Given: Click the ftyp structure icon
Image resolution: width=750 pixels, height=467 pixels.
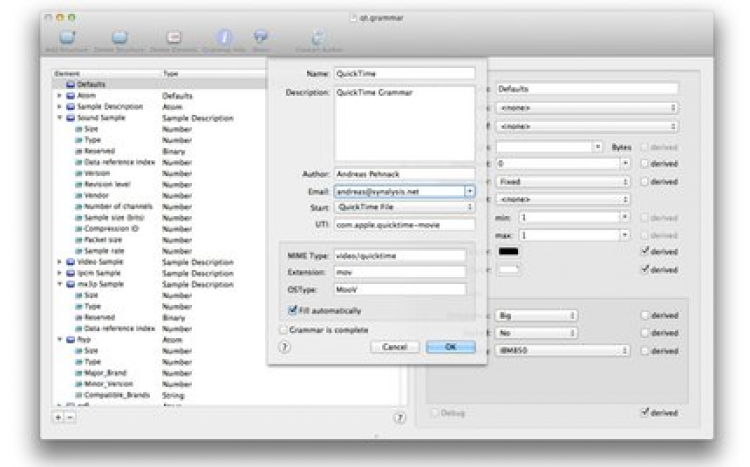Looking at the screenshot, I should [71, 339].
